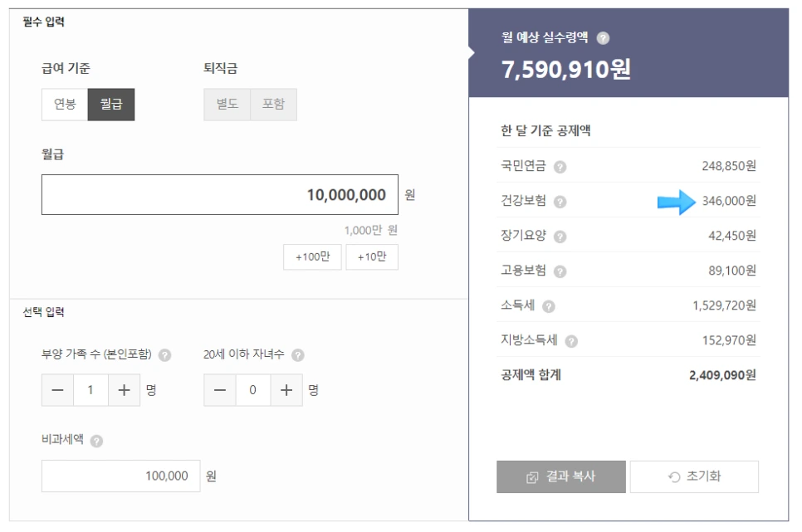Viewport: 802px width, 532px height.
Task: Click the 비과세액 question mark icon
Action: coord(96,441)
